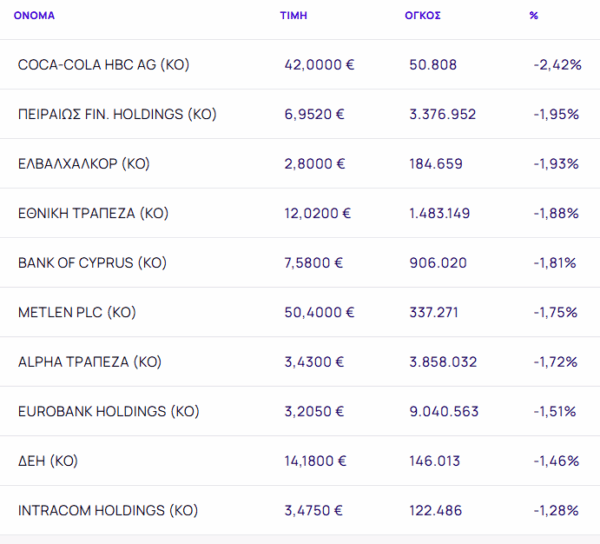Viewport: 600px width, 544px height.
Task: Select change -1,46% value
Action: (x=556, y=461)
